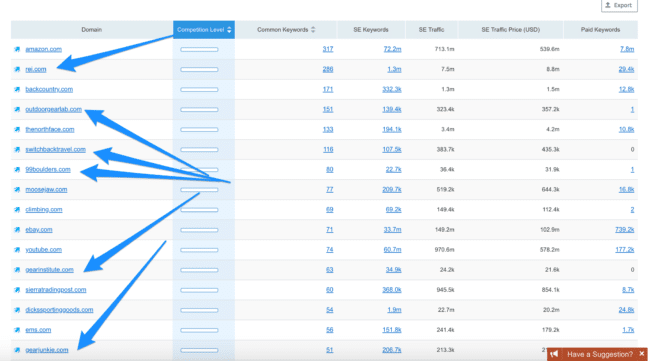The image size is (650, 361).
Task: Open external link icon beside ebay.com
Action: 17,230
